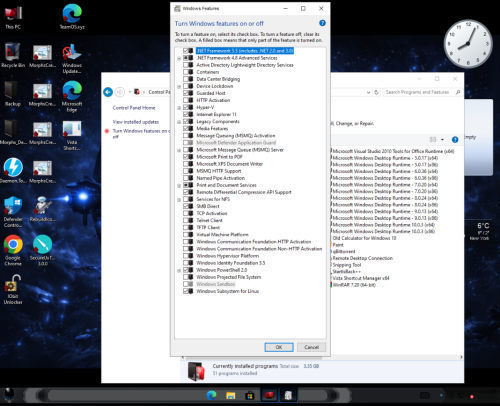Open IObit Unlocker desktop icon
The image size is (500, 406).
tap(13, 289)
